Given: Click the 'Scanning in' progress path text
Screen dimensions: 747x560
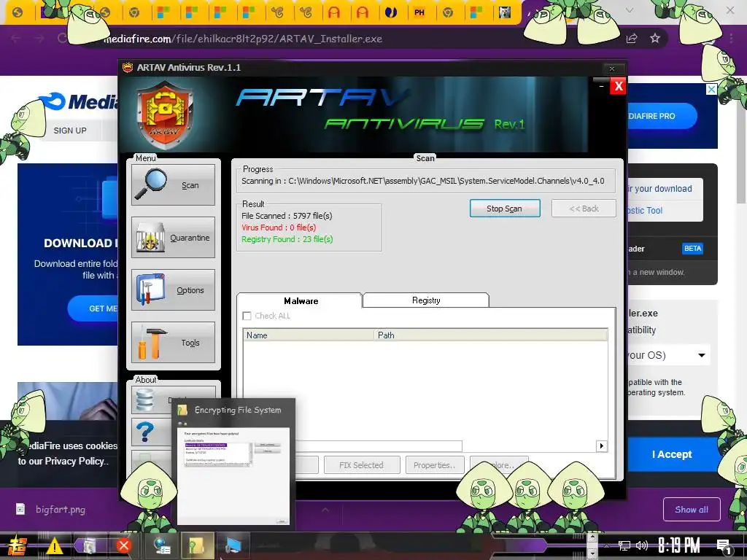Looking at the screenshot, I should pyautogui.click(x=422, y=181).
